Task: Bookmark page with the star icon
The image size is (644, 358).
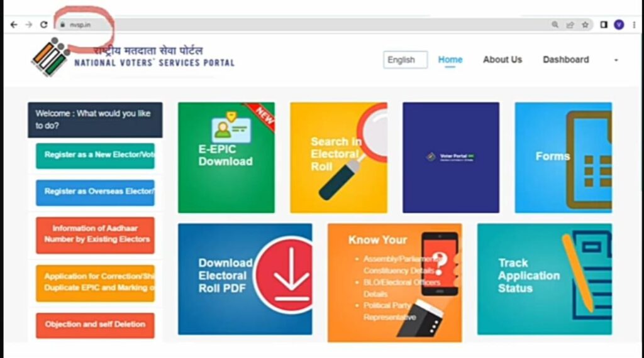Action: (x=585, y=25)
